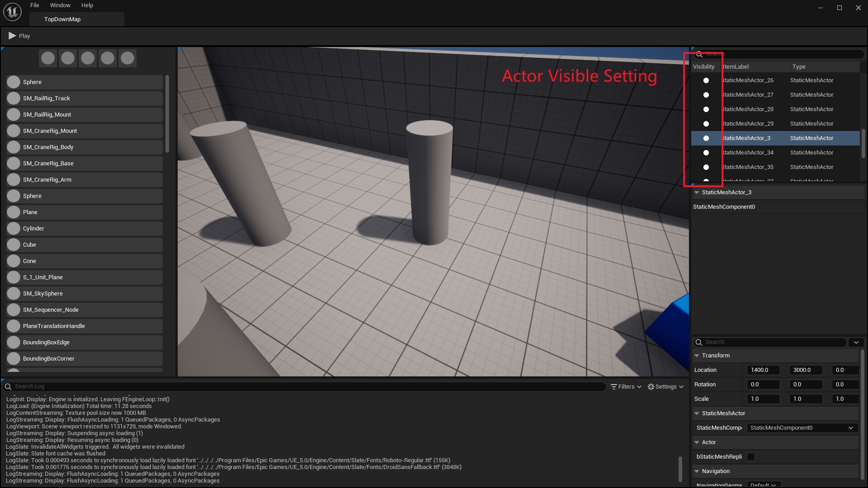Viewport: 868px width, 488px height.
Task: Click the SM_SkySphere round thumbnail icon
Action: pos(14,294)
